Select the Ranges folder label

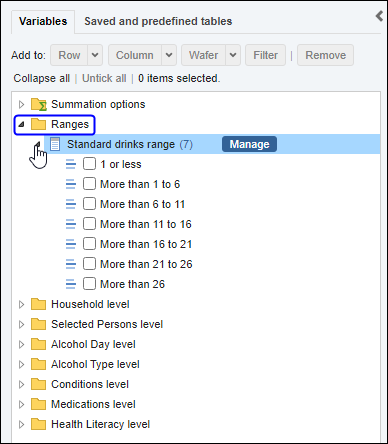point(70,124)
